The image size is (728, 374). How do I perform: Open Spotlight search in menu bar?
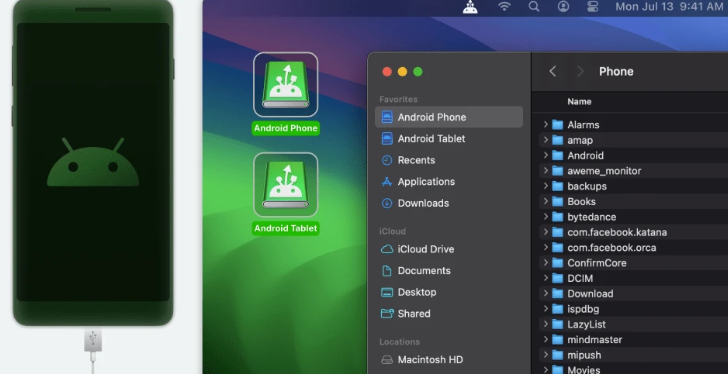point(534,6)
